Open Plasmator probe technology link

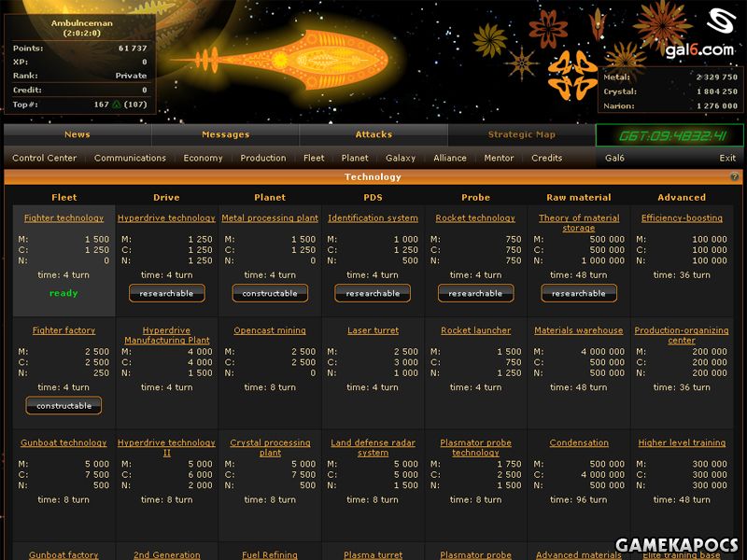coord(475,448)
